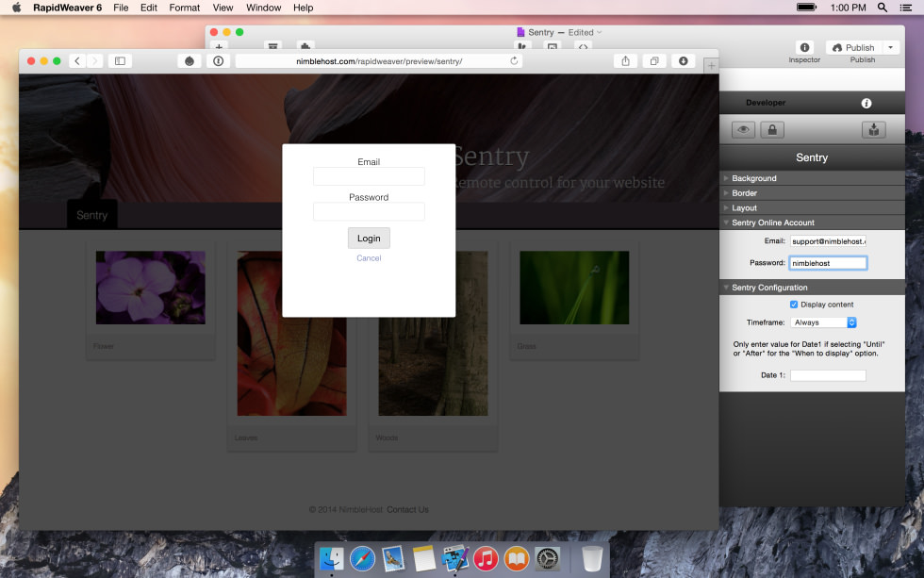The image size is (924, 578).
Task: Click the reload page icon in address bar
Action: 514,60
